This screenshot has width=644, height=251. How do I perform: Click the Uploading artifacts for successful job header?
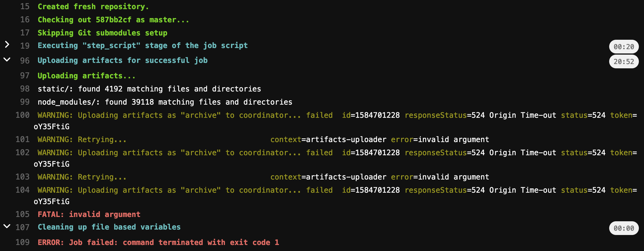pos(123,60)
